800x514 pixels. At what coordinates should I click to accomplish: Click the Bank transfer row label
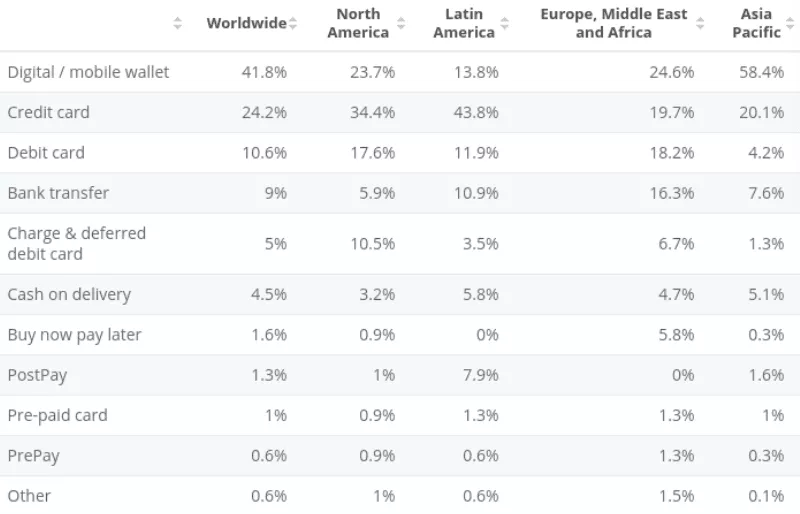pyautogui.click(x=58, y=193)
